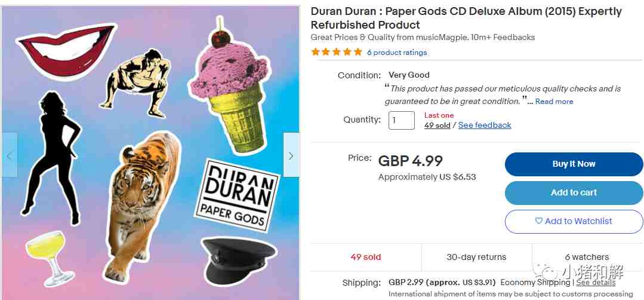
Task: Expand the condition description via Read more
Action: pos(554,102)
